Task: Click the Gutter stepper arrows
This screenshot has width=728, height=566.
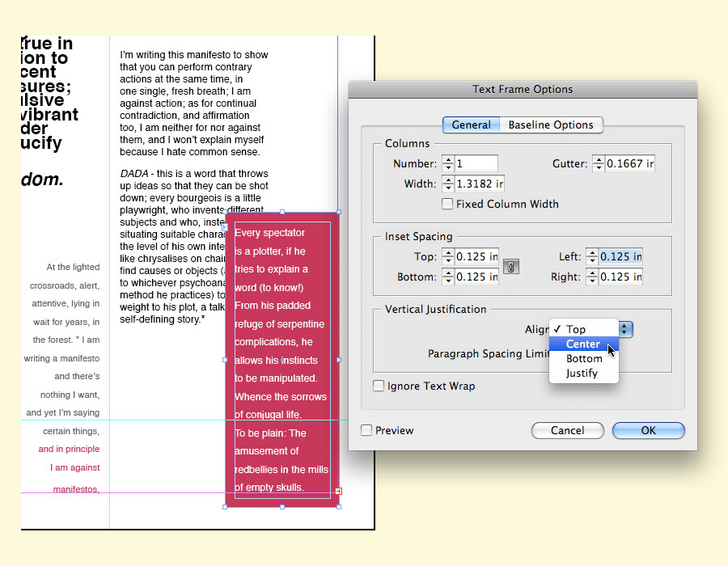Action: tap(598, 163)
